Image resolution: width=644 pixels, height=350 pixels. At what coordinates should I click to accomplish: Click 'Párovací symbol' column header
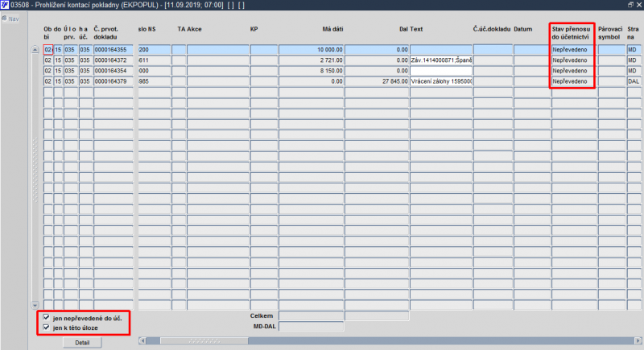(x=610, y=33)
